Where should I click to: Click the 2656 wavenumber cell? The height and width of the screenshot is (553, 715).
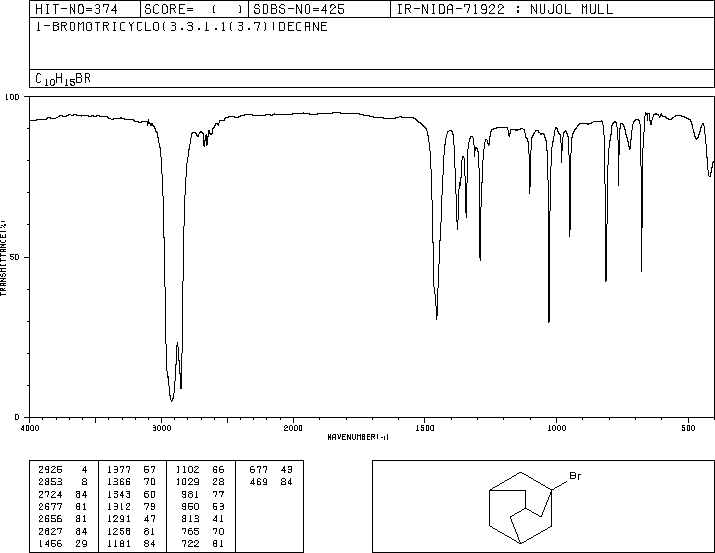point(51,519)
